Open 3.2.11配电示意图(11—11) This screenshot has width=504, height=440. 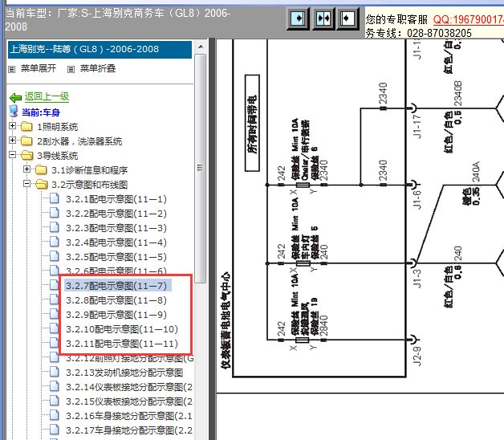tap(122, 344)
